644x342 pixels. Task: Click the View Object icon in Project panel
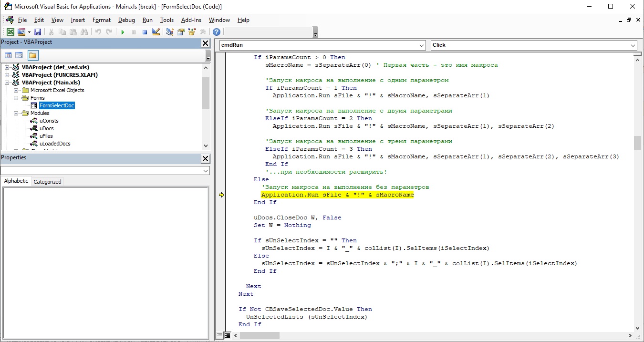pyautogui.click(x=19, y=55)
